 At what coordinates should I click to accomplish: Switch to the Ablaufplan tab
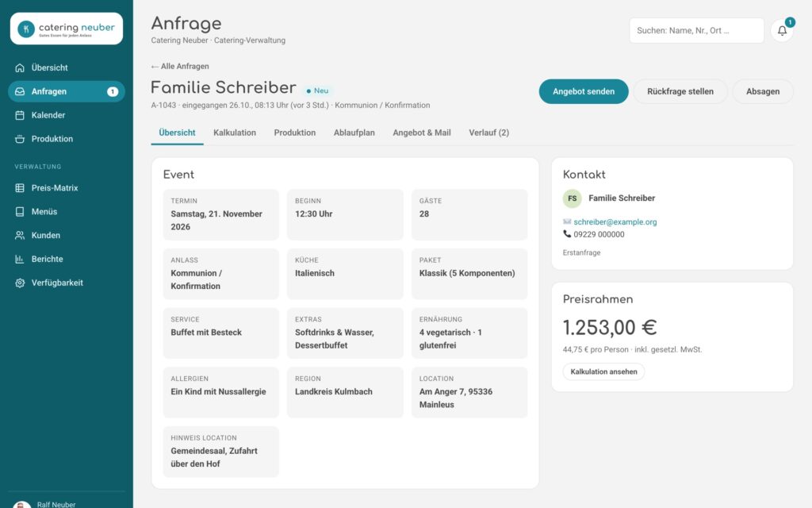point(354,133)
